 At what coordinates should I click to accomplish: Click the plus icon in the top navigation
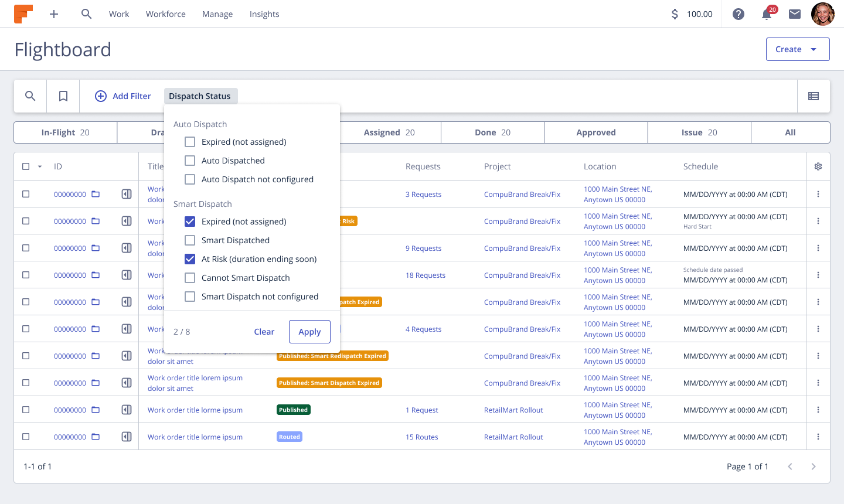54,14
